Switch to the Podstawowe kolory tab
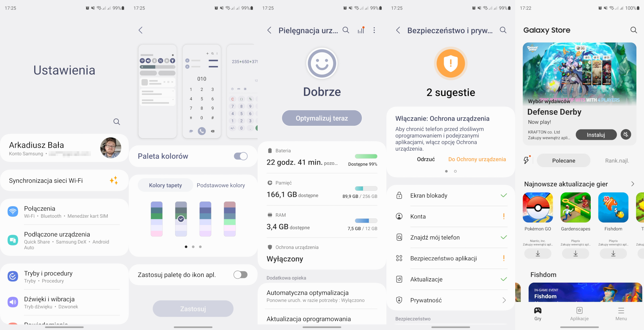 [x=221, y=185]
